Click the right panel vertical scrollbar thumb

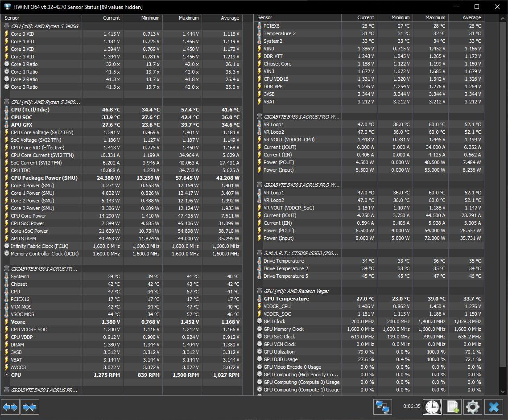tap(503, 194)
